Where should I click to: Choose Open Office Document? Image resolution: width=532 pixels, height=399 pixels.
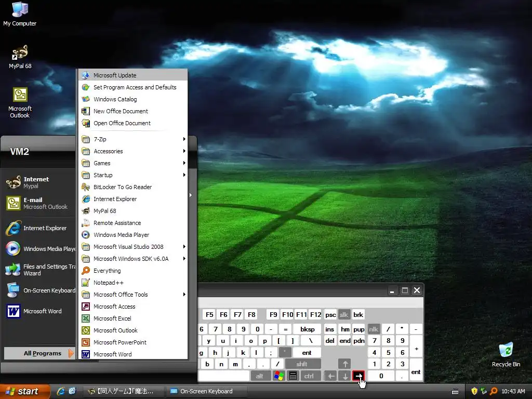133,123
